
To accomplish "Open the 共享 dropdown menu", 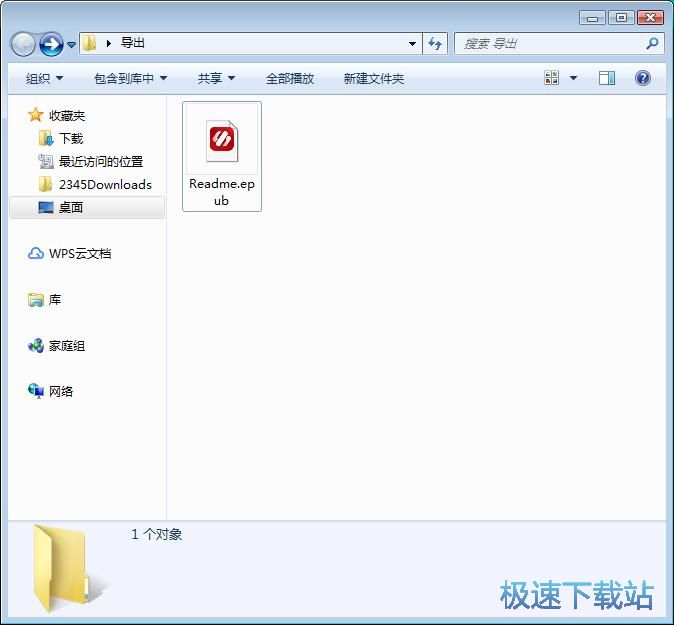I will [216, 78].
